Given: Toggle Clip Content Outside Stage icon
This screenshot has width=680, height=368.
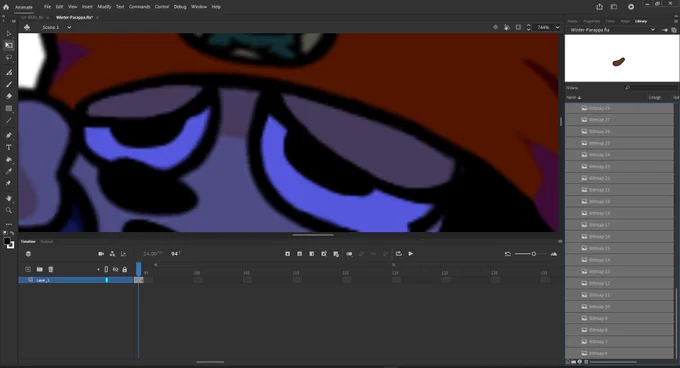Looking at the screenshot, I should tap(518, 27).
